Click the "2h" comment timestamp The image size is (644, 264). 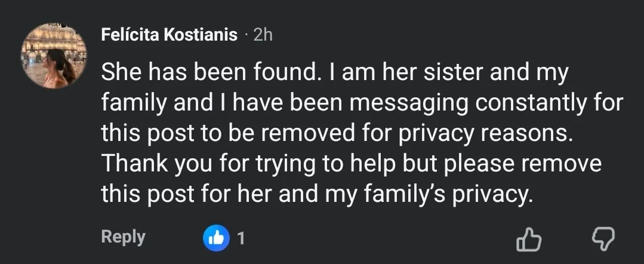263,35
